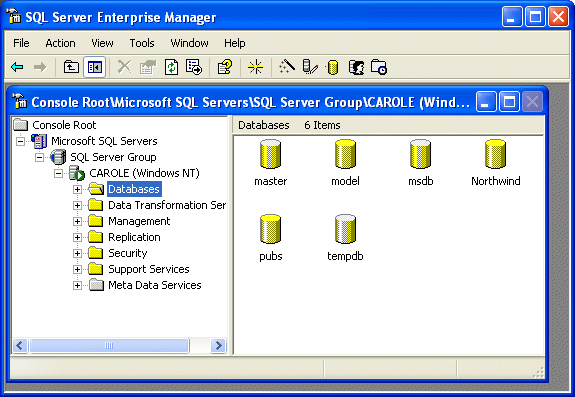
Task: Click the Up One Level folder icon
Action: (71, 67)
